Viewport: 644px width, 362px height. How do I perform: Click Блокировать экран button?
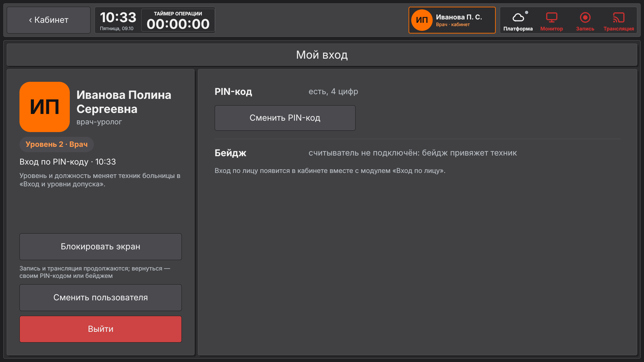101,247
